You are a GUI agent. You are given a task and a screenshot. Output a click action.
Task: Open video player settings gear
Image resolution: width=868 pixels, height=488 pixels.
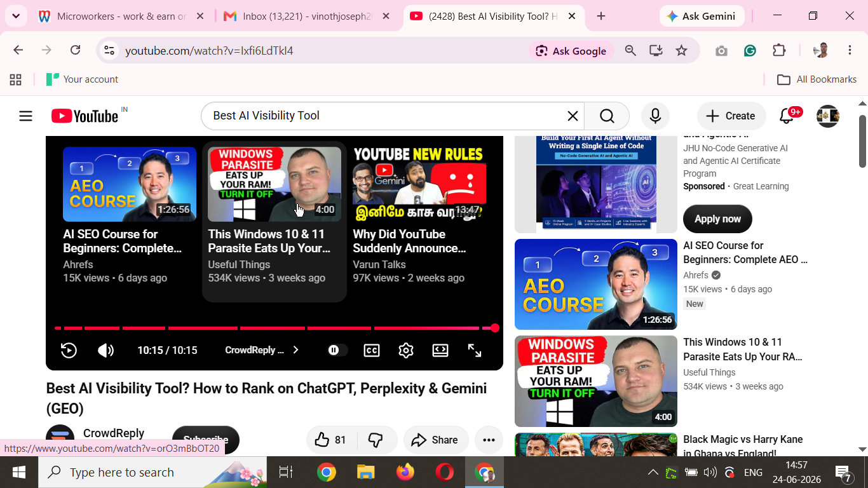tap(406, 350)
